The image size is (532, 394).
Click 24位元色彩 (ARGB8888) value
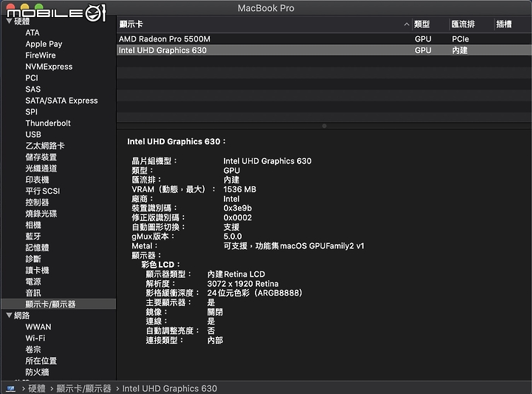coord(254,293)
